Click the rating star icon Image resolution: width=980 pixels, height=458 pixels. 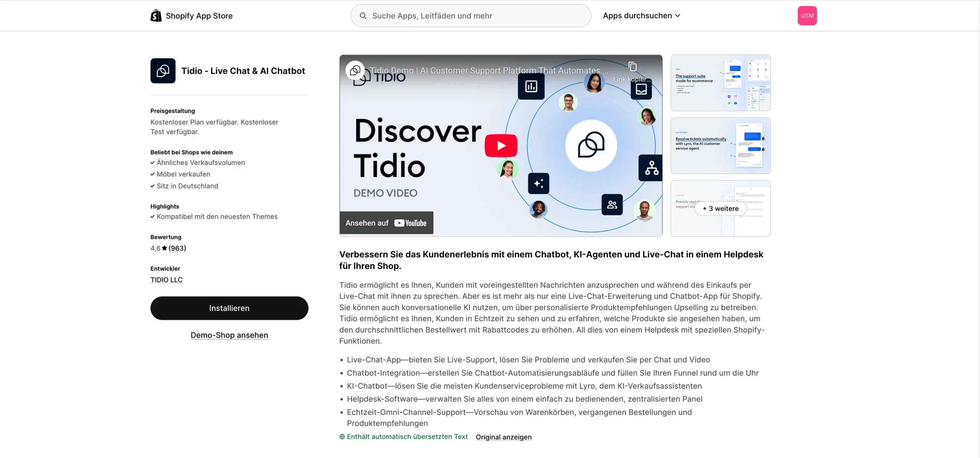[164, 248]
